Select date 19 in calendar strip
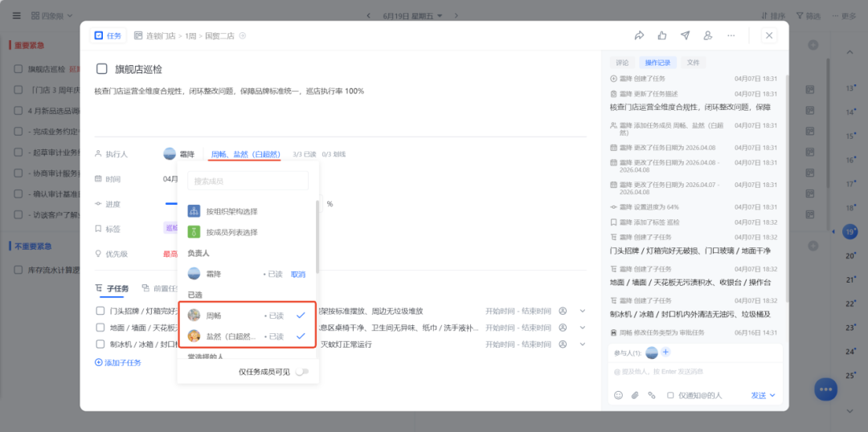Viewport: 868px width, 432px height. [850, 232]
